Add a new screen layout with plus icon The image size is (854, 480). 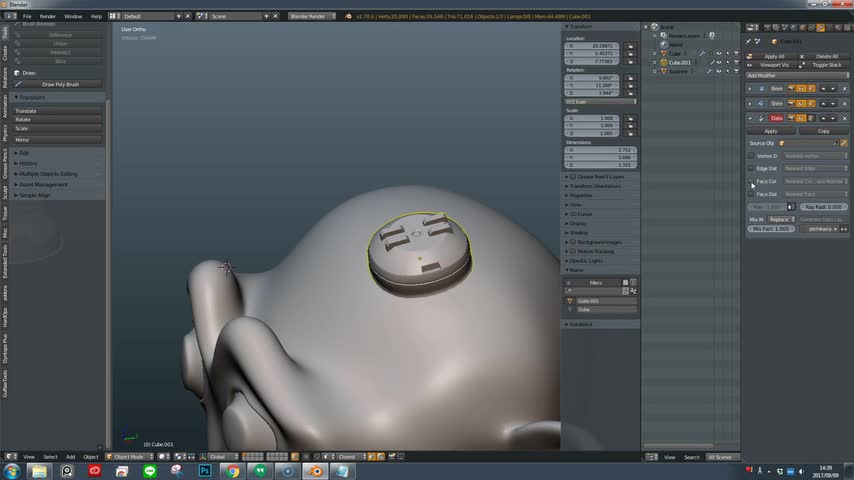(179, 16)
